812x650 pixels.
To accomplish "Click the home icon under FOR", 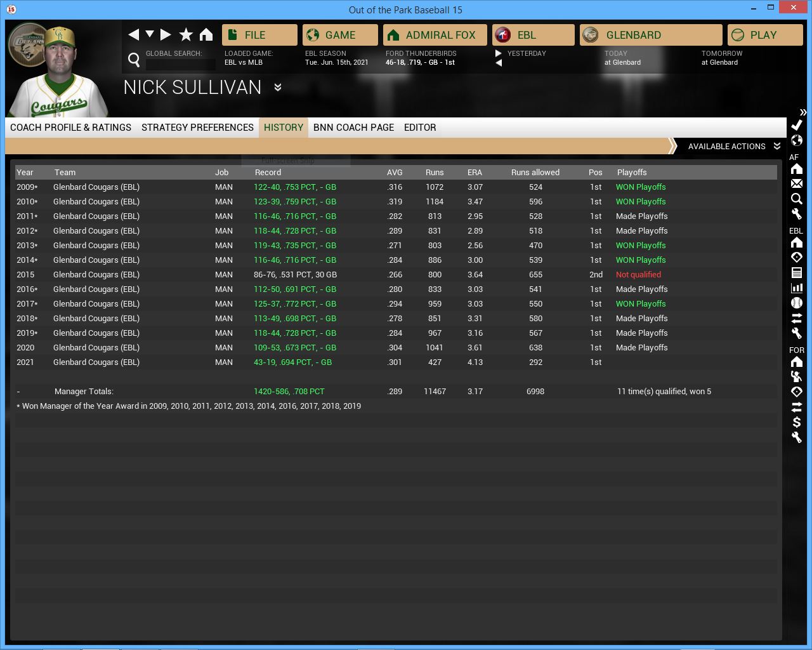I will pos(797,362).
